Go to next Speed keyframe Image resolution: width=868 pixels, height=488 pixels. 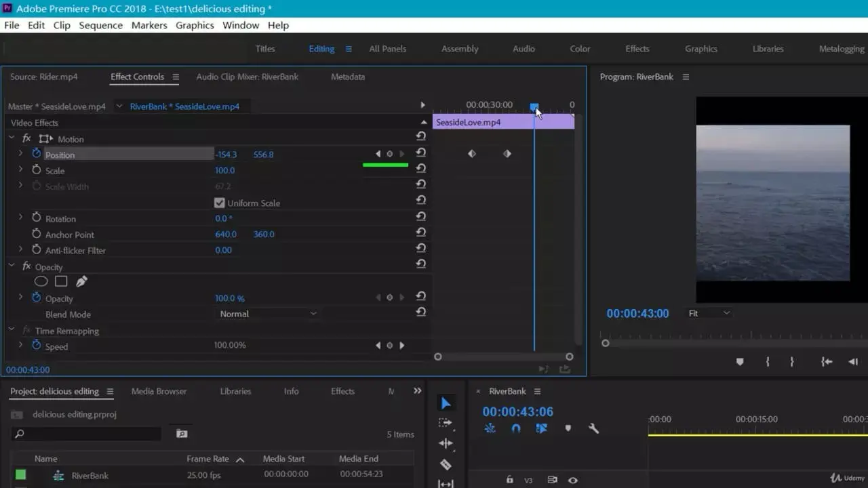pyautogui.click(x=401, y=345)
